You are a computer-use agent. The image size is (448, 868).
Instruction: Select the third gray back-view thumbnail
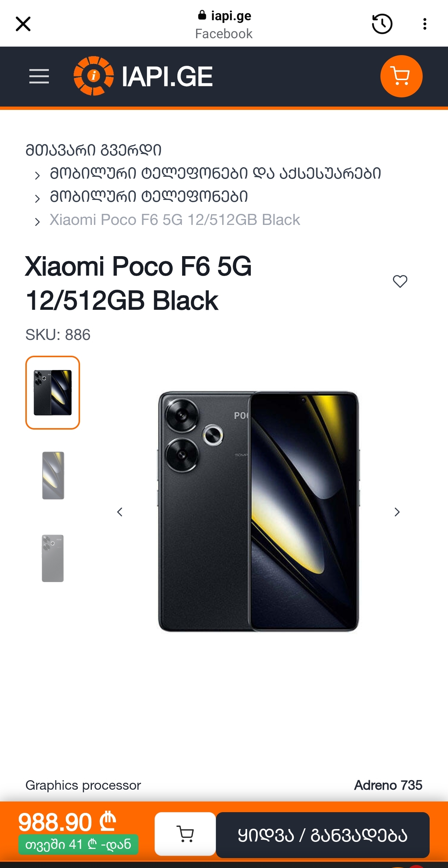53,558
